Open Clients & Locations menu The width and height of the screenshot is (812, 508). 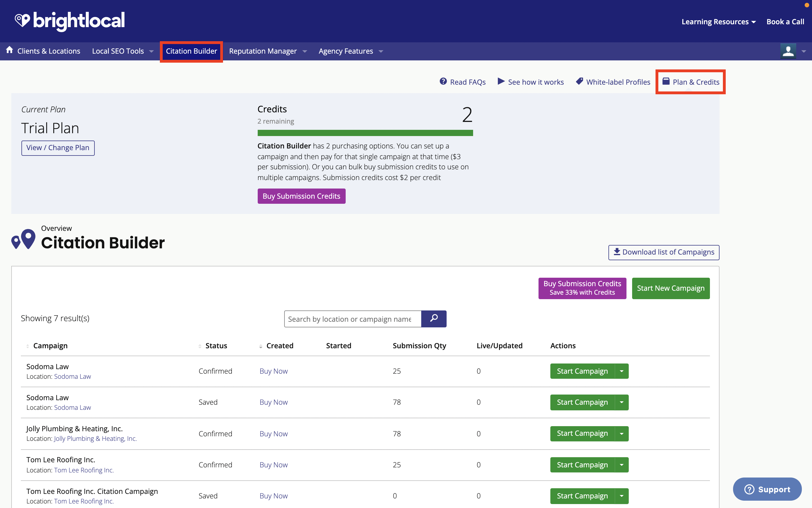click(x=49, y=51)
